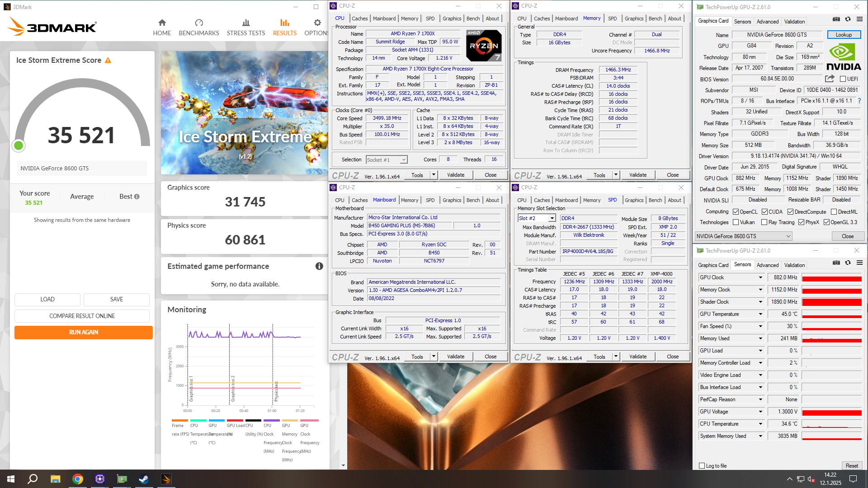Screen dimensions: 868x488
Task: Switch to Caches tab in CPU-Z CPU window
Action: (359, 19)
